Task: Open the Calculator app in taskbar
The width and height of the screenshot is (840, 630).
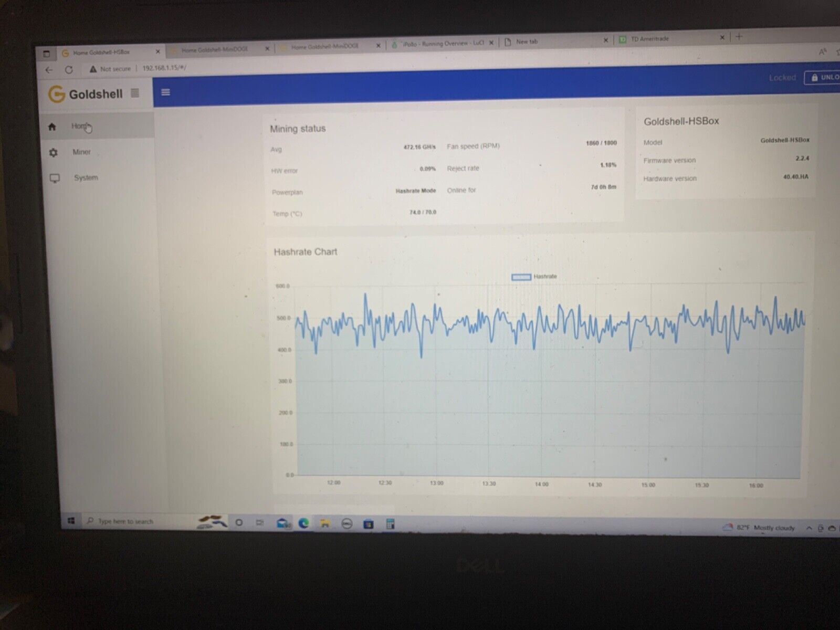Action: click(390, 523)
